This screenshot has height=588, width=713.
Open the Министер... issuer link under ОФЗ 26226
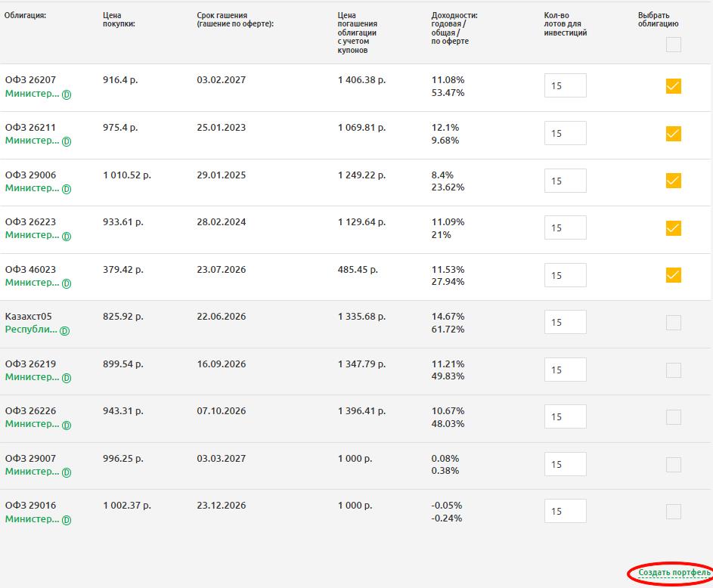(x=32, y=424)
